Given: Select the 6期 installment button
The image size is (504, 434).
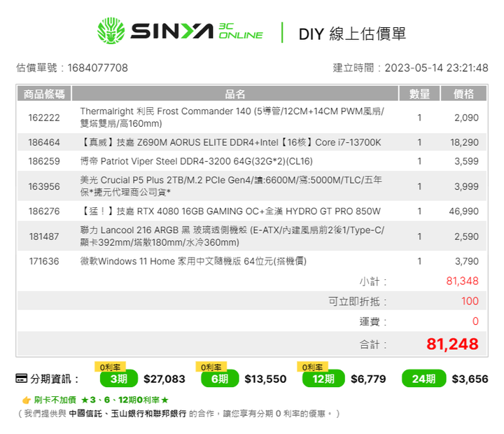Looking at the screenshot, I should pos(220,379).
